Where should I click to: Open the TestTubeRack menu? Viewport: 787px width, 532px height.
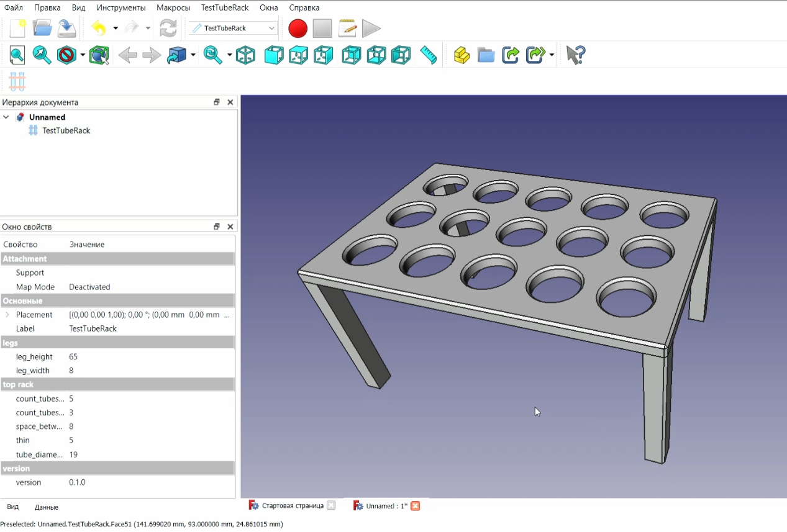tap(225, 7)
